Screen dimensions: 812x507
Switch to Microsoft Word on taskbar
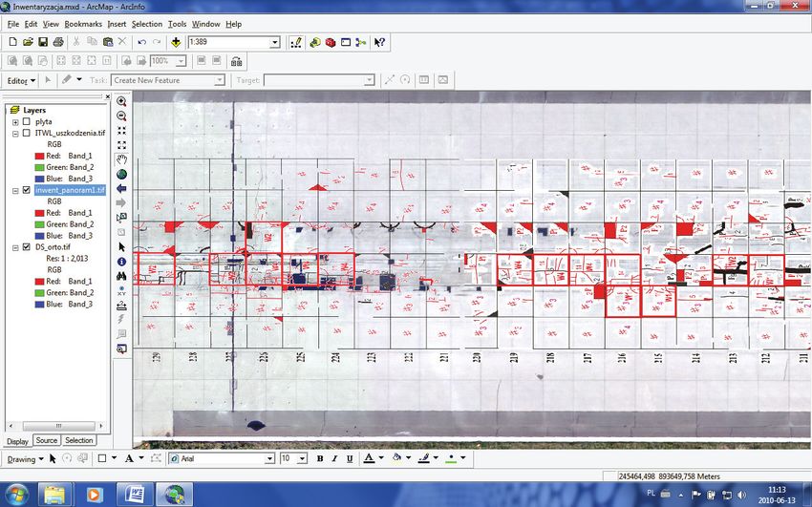[135, 496]
